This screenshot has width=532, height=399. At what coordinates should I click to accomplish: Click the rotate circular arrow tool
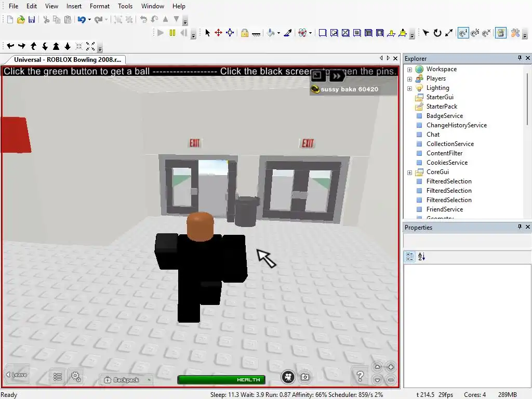pyautogui.click(x=437, y=33)
